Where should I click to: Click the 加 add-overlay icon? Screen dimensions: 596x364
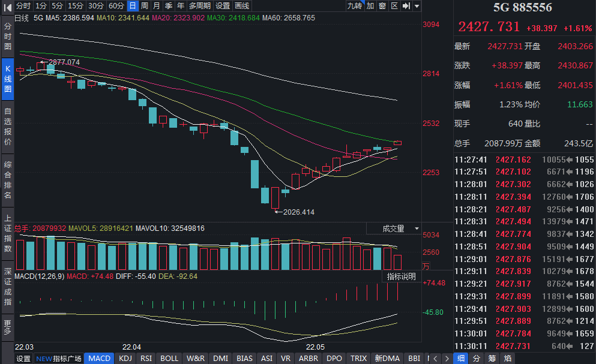(370, 6)
